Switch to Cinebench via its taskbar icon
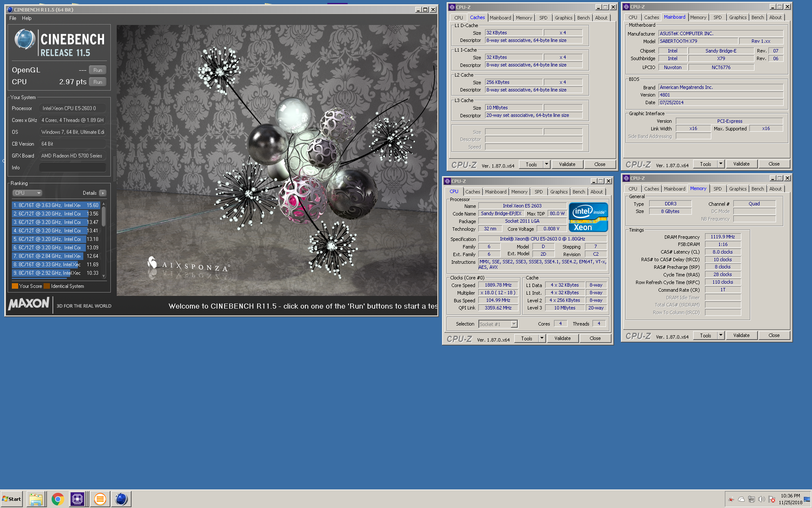Screen dimensions: 812x508 (x=121, y=499)
